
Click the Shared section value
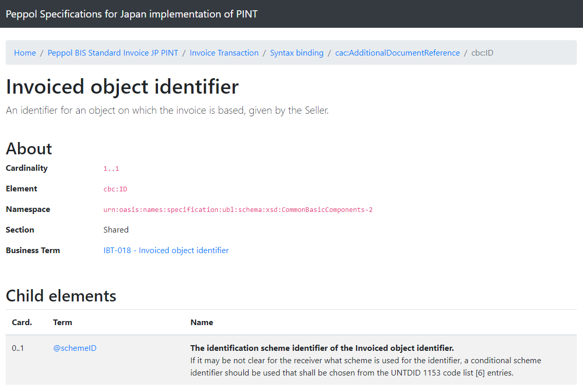click(x=116, y=230)
